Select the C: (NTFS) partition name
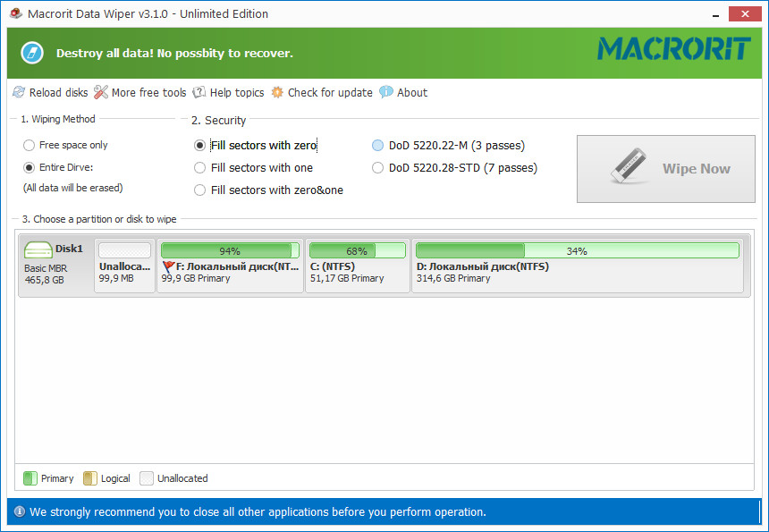 [333, 266]
